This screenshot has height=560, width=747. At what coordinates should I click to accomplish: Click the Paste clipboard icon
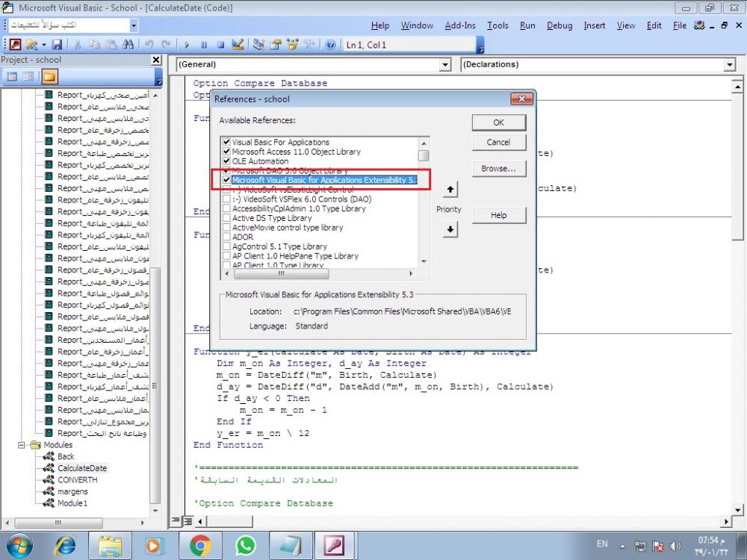click(x=111, y=45)
